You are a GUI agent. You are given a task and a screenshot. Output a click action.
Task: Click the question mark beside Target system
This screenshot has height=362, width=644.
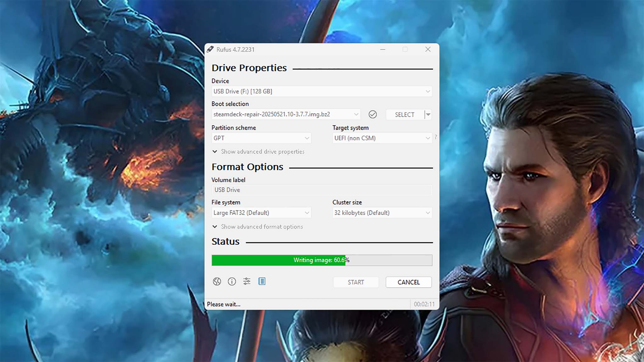coord(436,137)
